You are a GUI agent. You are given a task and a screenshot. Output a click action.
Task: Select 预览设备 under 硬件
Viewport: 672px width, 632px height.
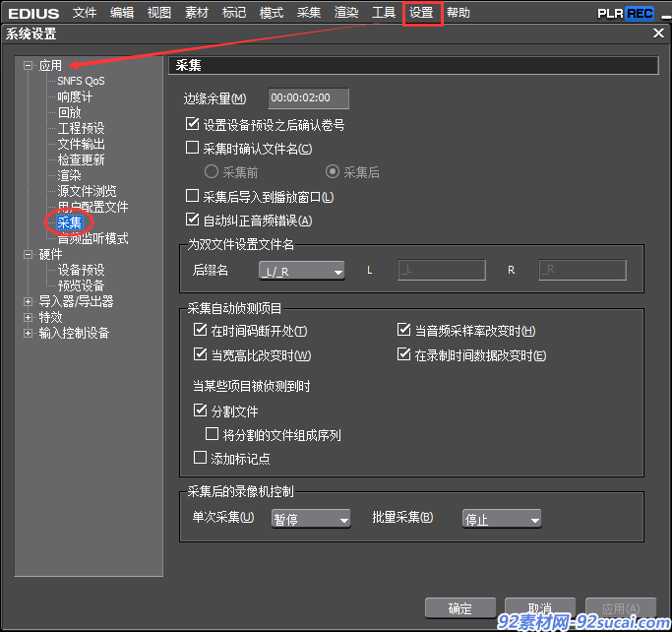tap(81, 286)
